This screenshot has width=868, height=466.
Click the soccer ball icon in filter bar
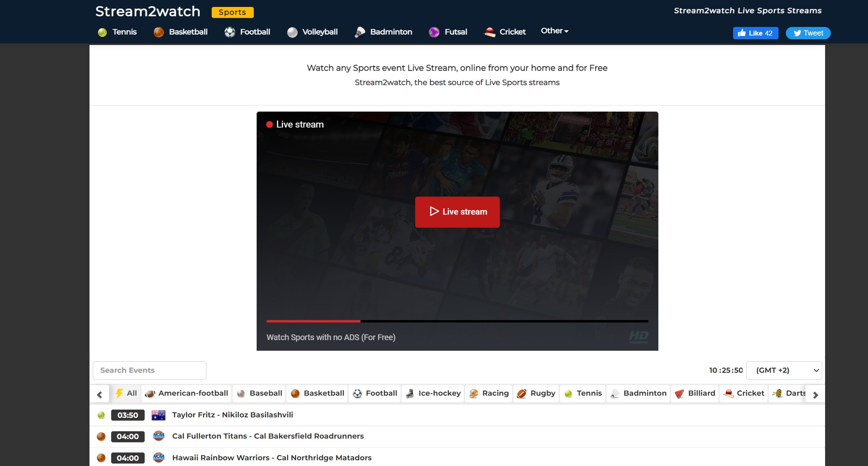point(357,394)
